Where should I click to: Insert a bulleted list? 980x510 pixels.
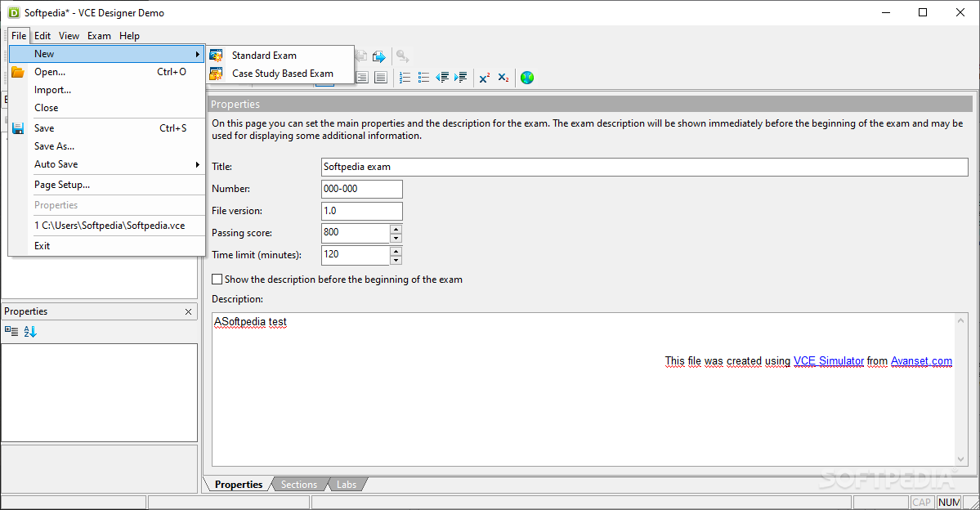pos(423,78)
